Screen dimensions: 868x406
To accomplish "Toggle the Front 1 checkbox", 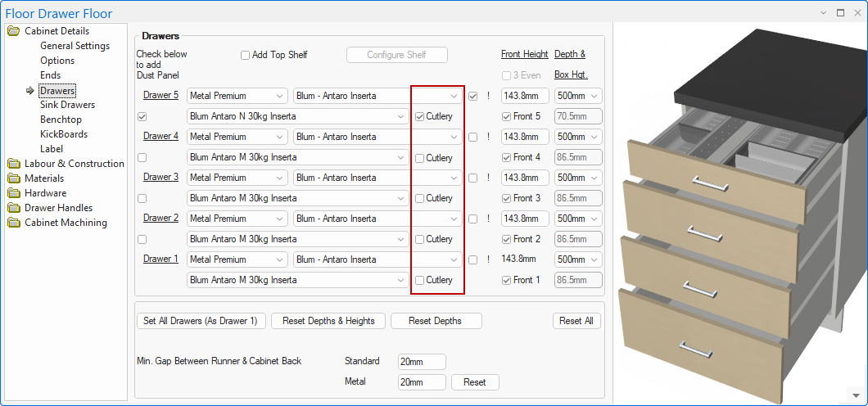I will click(x=507, y=281).
